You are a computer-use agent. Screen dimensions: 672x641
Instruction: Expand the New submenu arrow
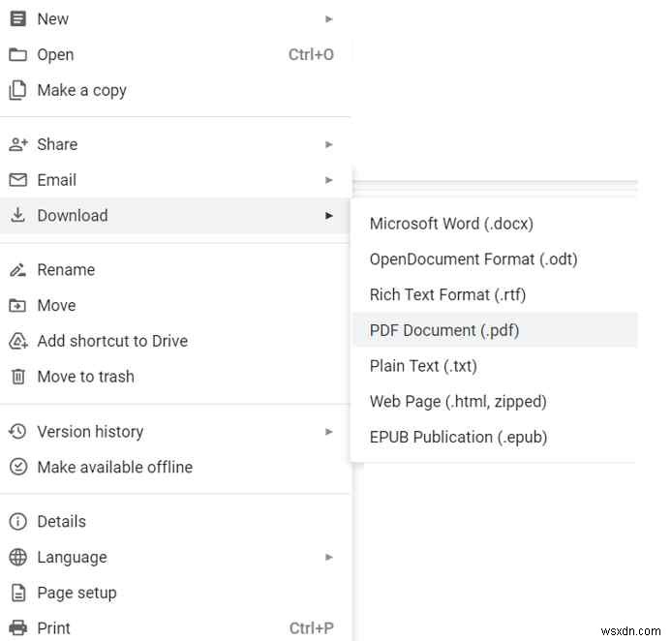328,19
